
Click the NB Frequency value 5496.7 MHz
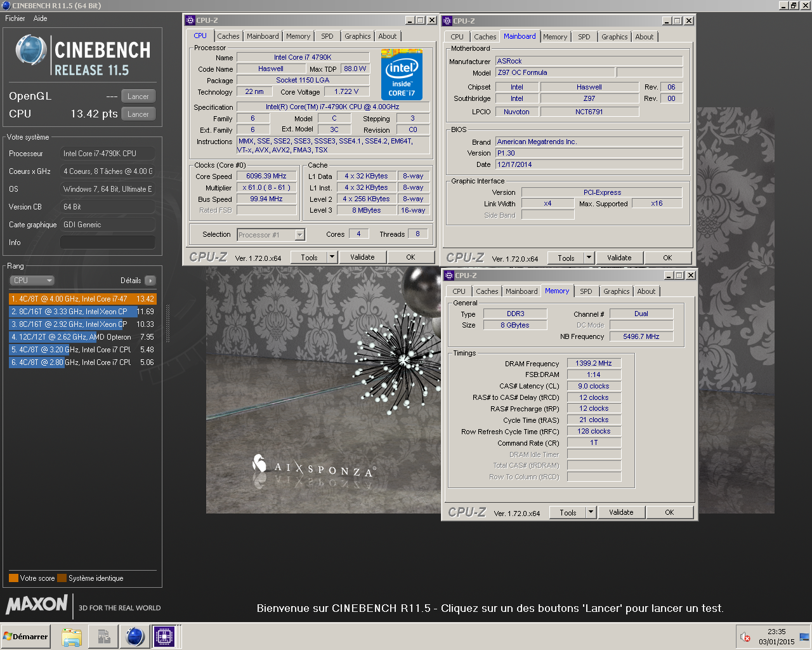pos(641,336)
